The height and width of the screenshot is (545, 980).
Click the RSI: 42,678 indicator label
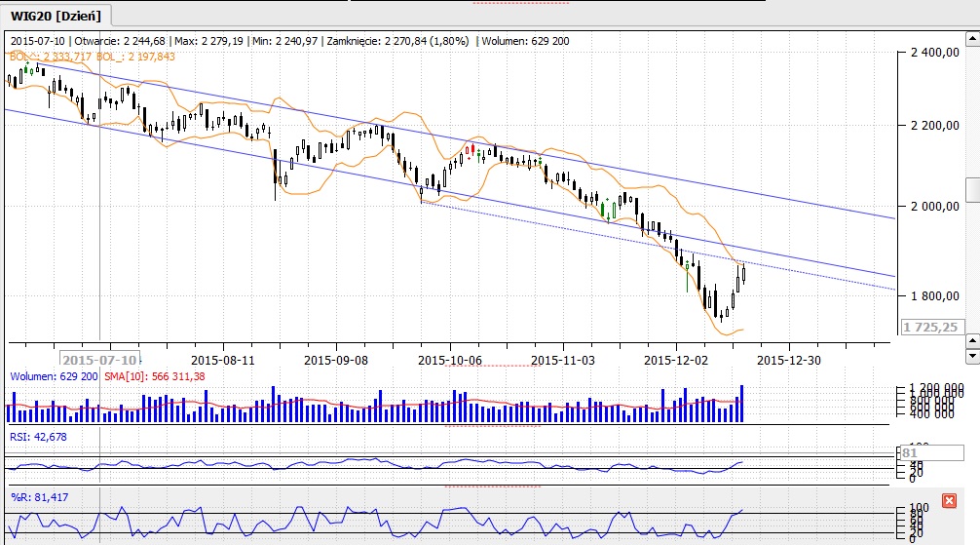(x=39, y=436)
